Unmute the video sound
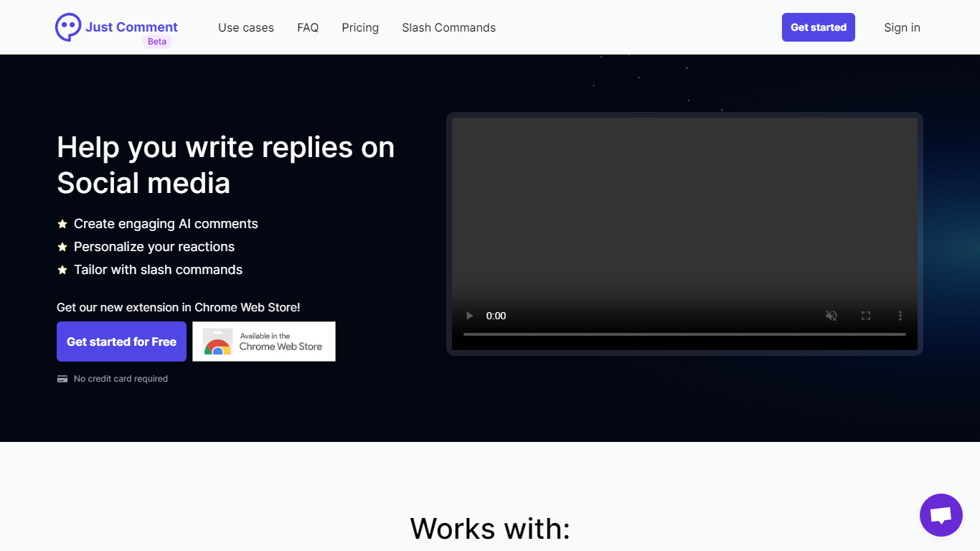This screenshot has height=551, width=980. click(831, 316)
